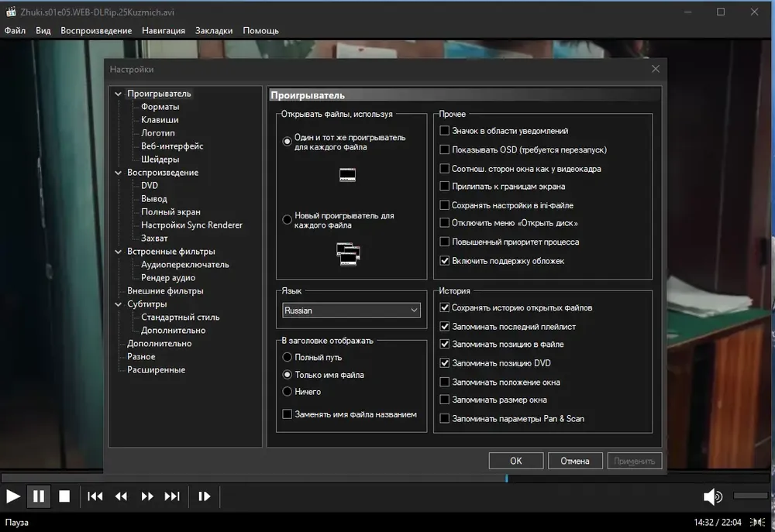This screenshot has height=532, width=775.
Task: Click the fast-forward (increase speed) icon
Action: 146,496
